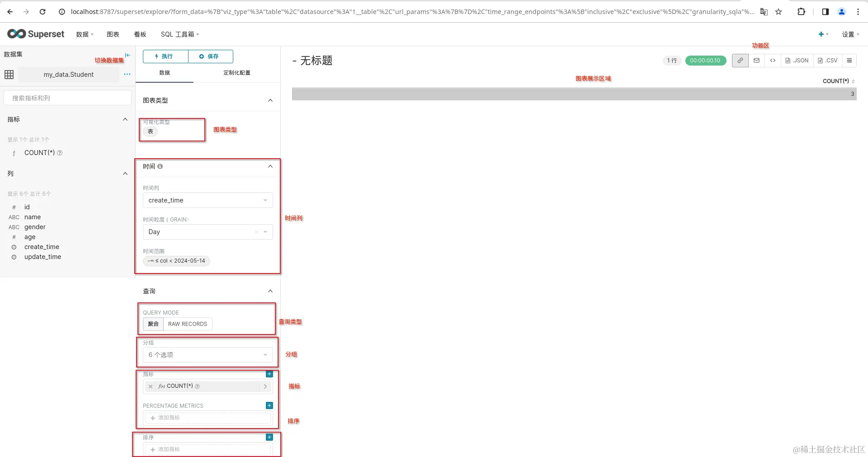Select 聚合 query mode

pyautogui.click(x=153, y=324)
